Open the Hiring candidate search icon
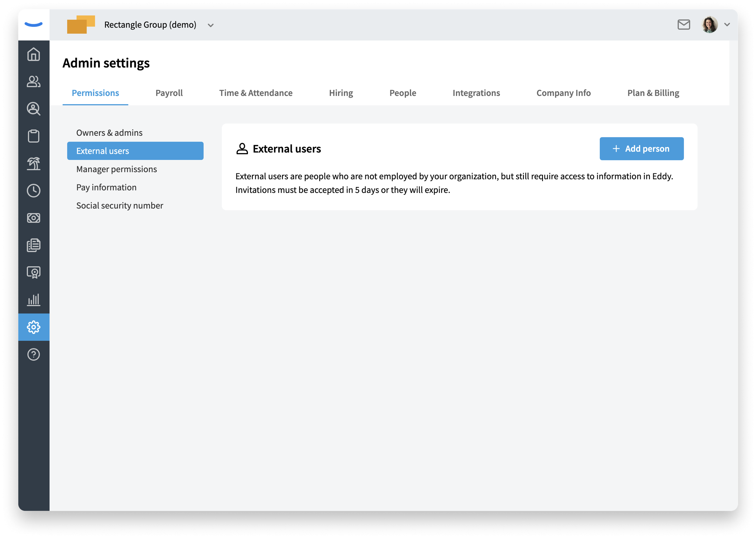756x538 pixels. (x=33, y=109)
